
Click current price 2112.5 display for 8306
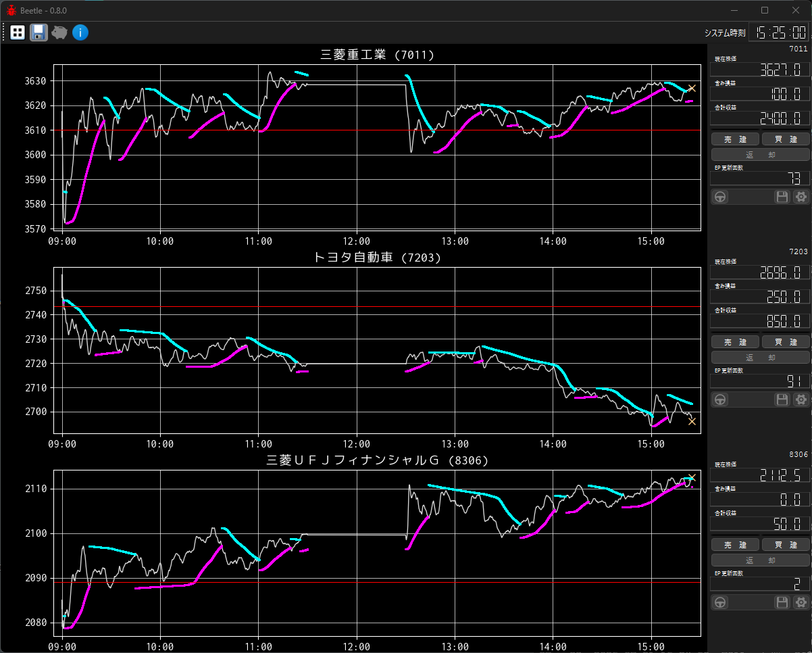[760, 475]
